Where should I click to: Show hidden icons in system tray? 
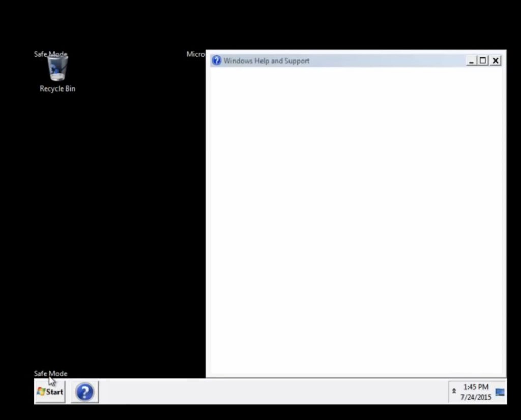coord(454,392)
